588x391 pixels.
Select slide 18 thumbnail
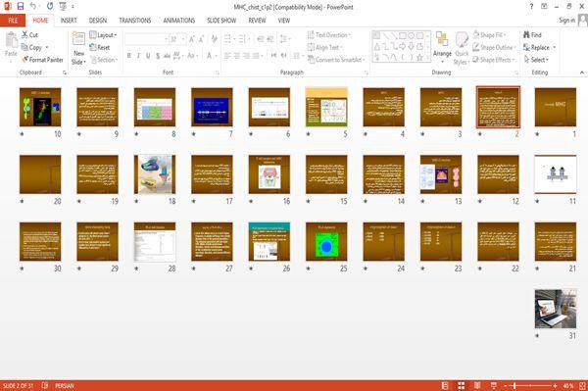(x=155, y=174)
